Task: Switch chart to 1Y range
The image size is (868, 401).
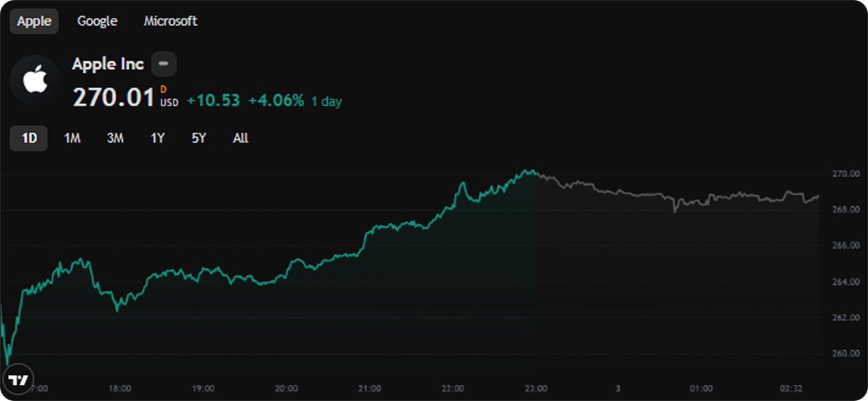Action: 158,139
